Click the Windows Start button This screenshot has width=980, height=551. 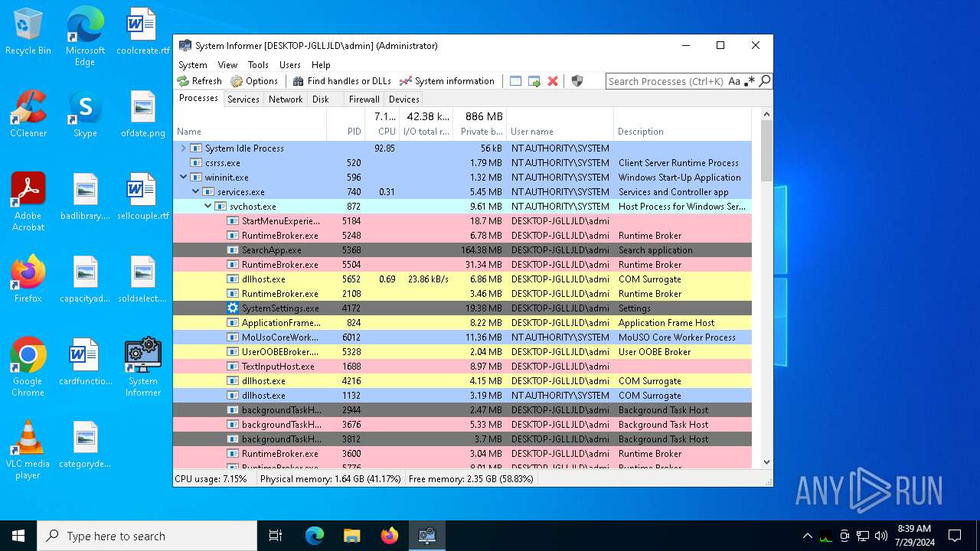[x=18, y=536]
